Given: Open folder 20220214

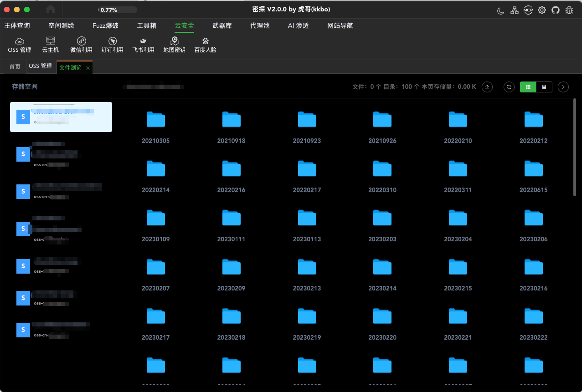Looking at the screenshot, I should 156,176.
